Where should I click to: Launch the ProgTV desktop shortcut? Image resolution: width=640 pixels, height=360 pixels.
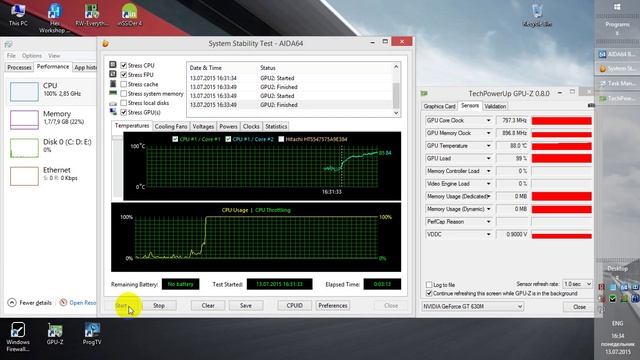[92, 333]
